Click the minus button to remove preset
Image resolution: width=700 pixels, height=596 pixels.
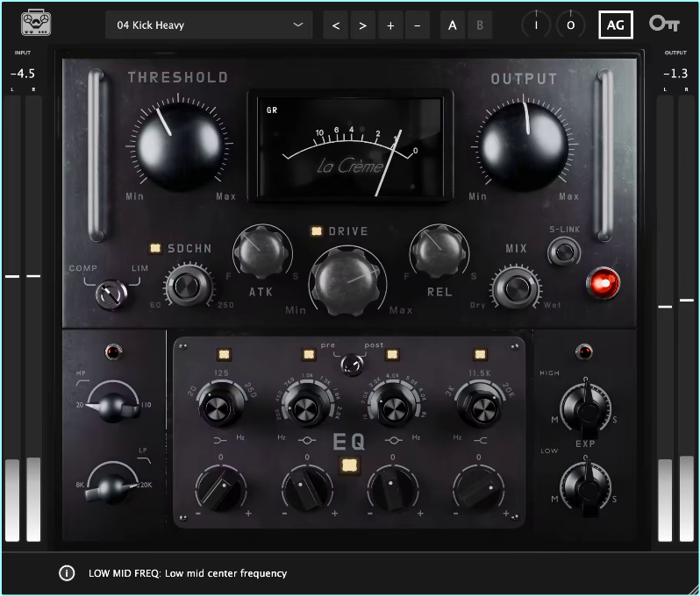pyautogui.click(x=417, y=25)
